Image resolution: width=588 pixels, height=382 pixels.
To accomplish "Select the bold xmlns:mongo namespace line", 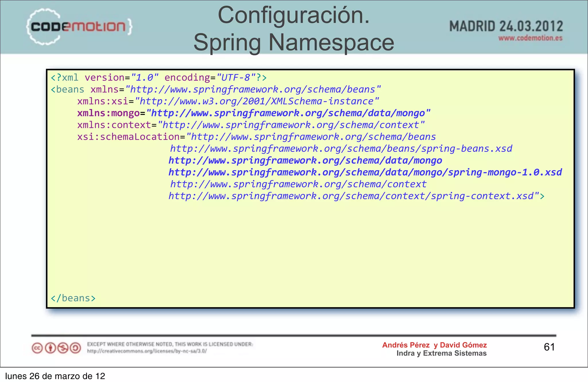I will click(254, 113).
